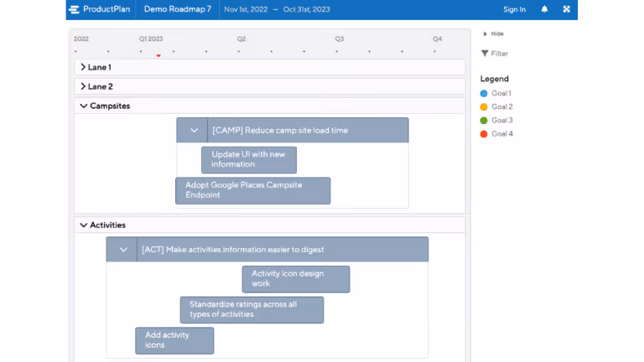Open the Demo Roadmap 7 title
This screenshot has height=362, width=644.
178,9
